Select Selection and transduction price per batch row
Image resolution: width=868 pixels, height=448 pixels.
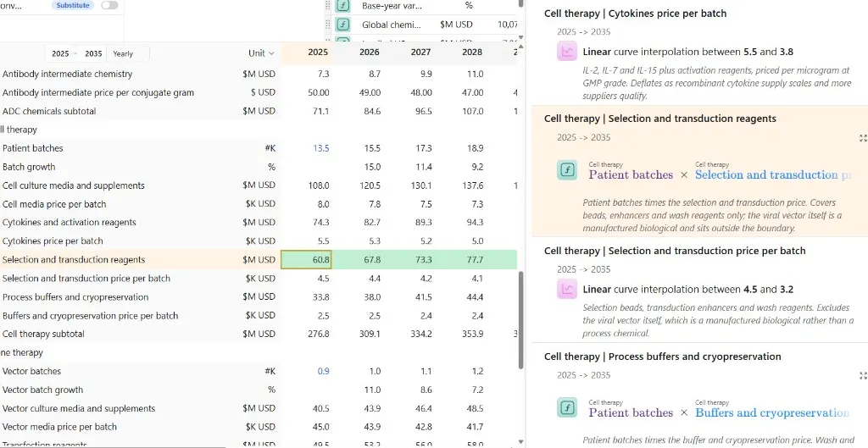click(86, 279)
